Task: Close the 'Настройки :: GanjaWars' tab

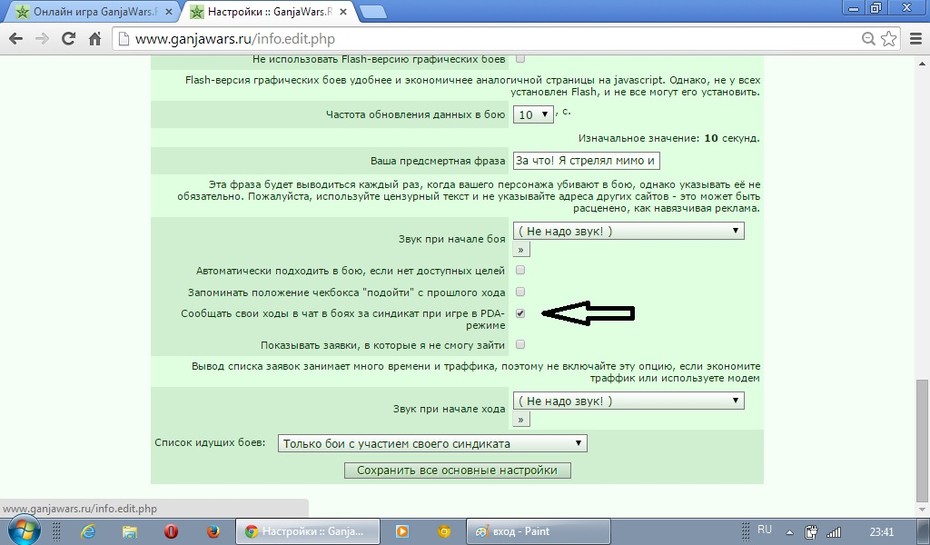Action: coord(344,12)
